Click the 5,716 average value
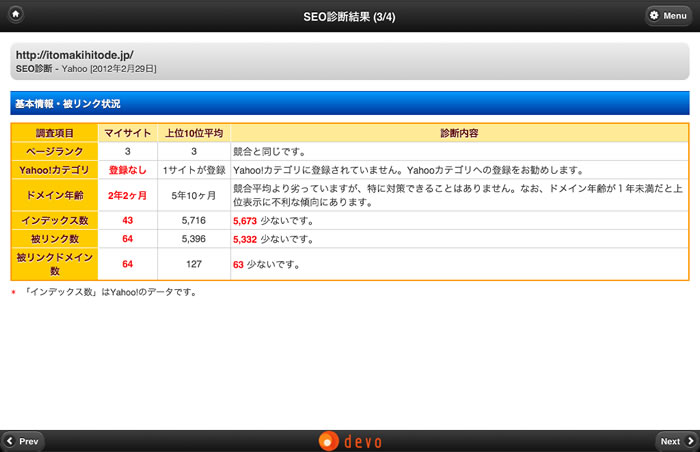The image size is (700, 452). click(194, 221)
